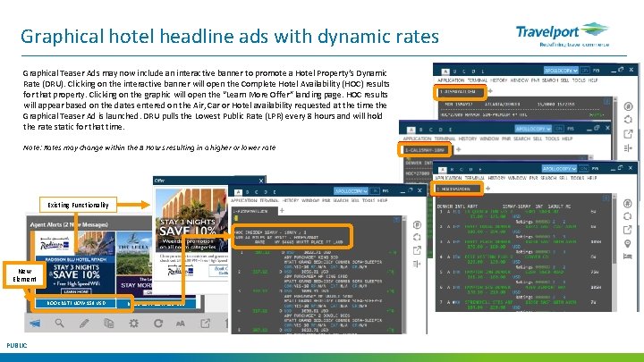Open TERMINAL menu in HOC results window
The width and height of the screenshot is (644, 362).
tap(269, 200)
